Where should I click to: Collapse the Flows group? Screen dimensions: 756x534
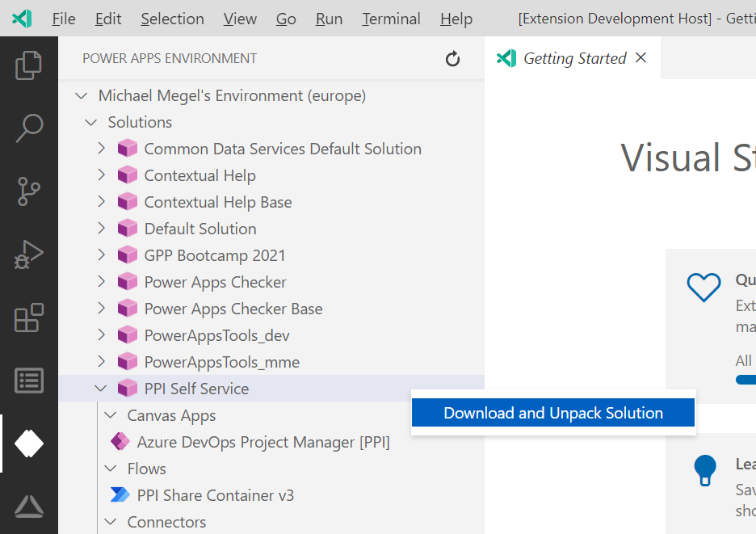click(x=111, y=469)
